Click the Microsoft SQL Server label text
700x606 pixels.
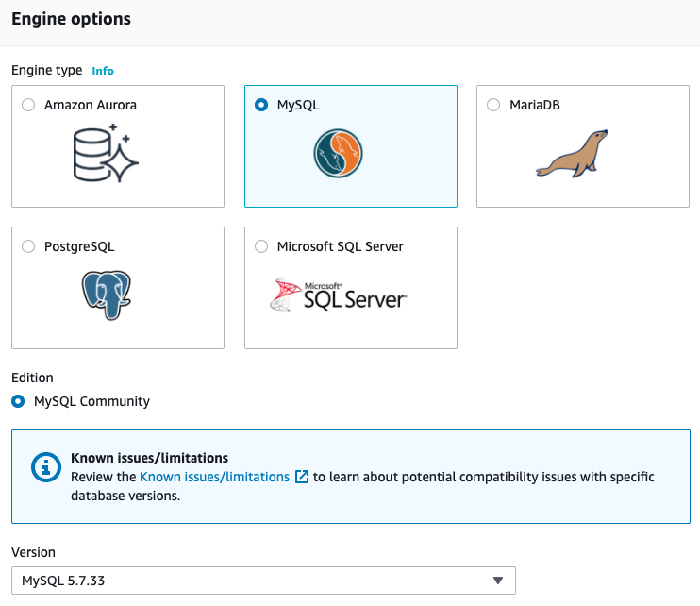341,246
